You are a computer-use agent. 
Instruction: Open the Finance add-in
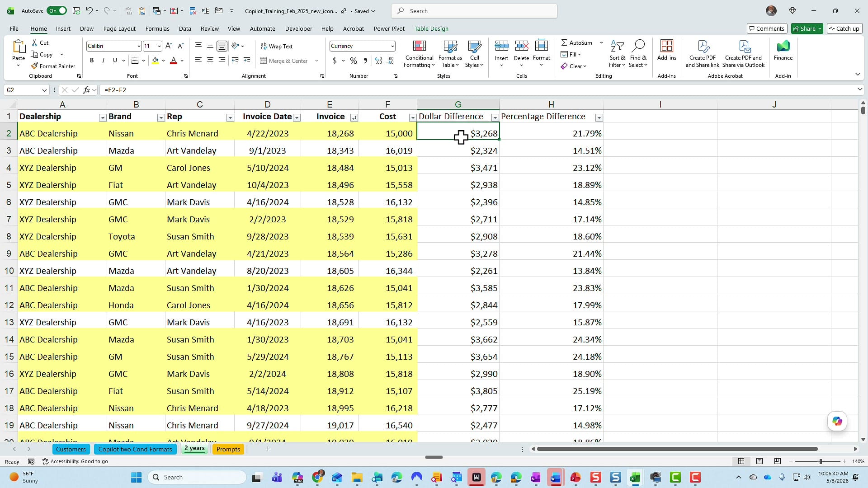[783, 50]
